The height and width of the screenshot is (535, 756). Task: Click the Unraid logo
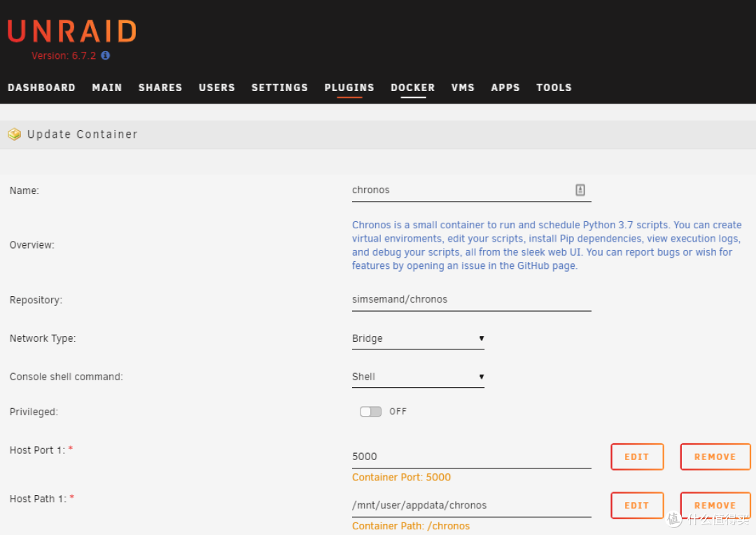[x=71, y=32]
